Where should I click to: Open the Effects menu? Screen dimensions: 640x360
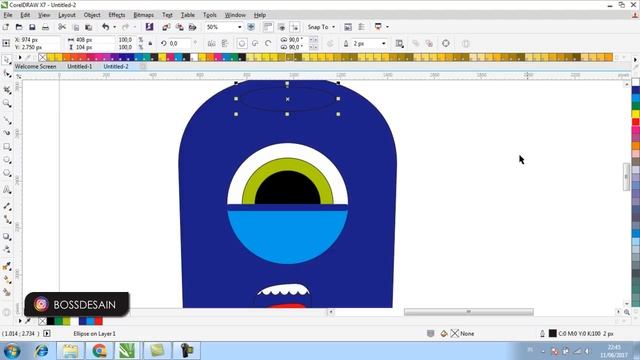point(117,15)
